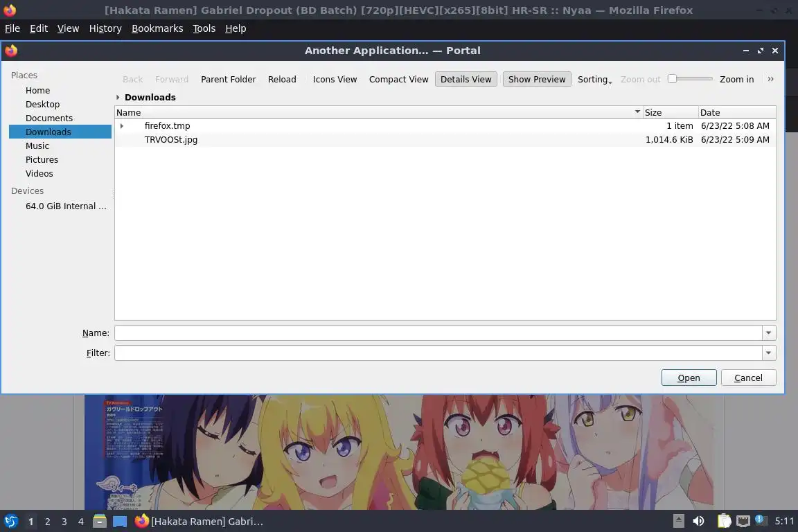Select the firefox.tmp folder name
Image resolution: width=798 pixels, height=532 pixels.
[167, 126]
